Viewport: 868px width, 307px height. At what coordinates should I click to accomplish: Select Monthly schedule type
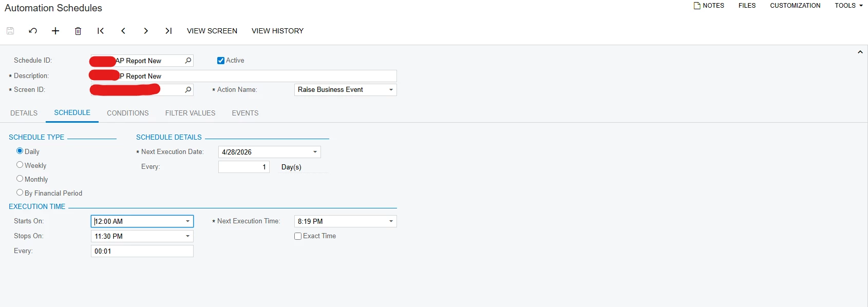tap(20, 179)
